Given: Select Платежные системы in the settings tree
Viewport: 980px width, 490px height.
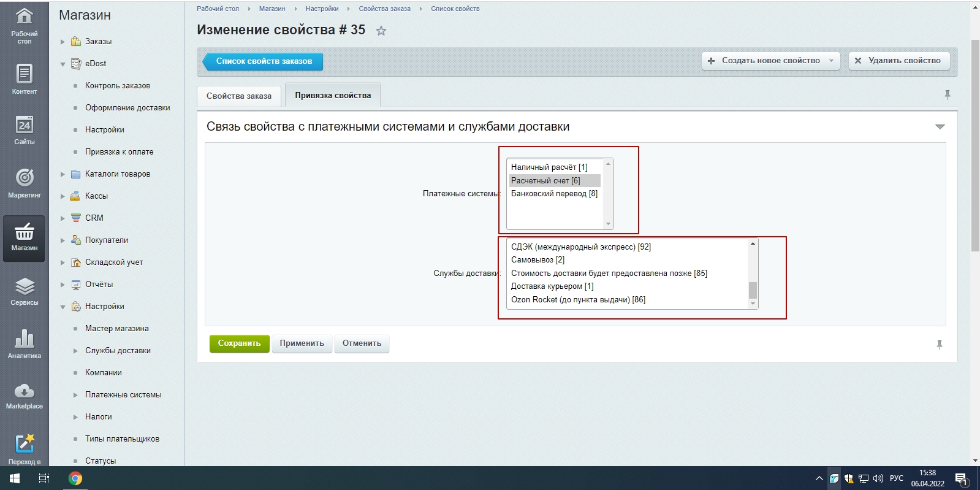Looking at the screenshot, I should coord(123,395).
